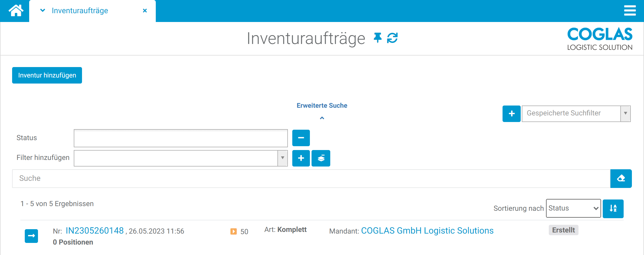Add another filter row via the plus icon
Viewport: 644px width, 255px height.
tap(301, 158)
